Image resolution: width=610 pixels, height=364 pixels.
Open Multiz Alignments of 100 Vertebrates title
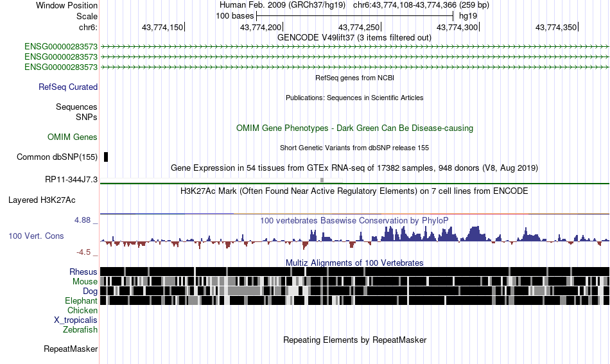pyautogui.click(x=354, y=263)
